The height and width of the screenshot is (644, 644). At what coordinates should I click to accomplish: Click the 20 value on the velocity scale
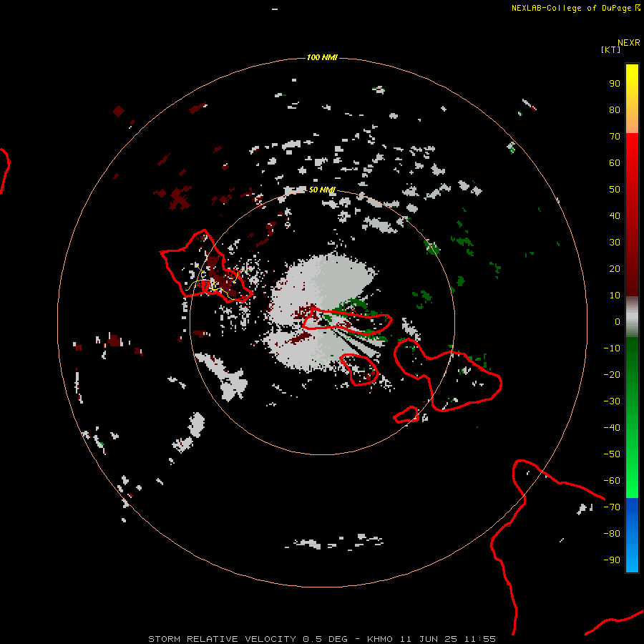(615, 268)
